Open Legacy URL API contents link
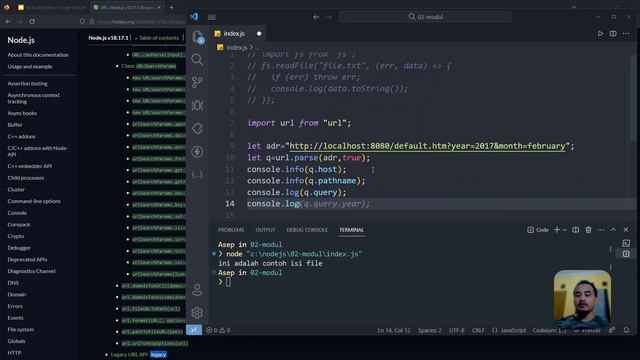 [129, 354]
